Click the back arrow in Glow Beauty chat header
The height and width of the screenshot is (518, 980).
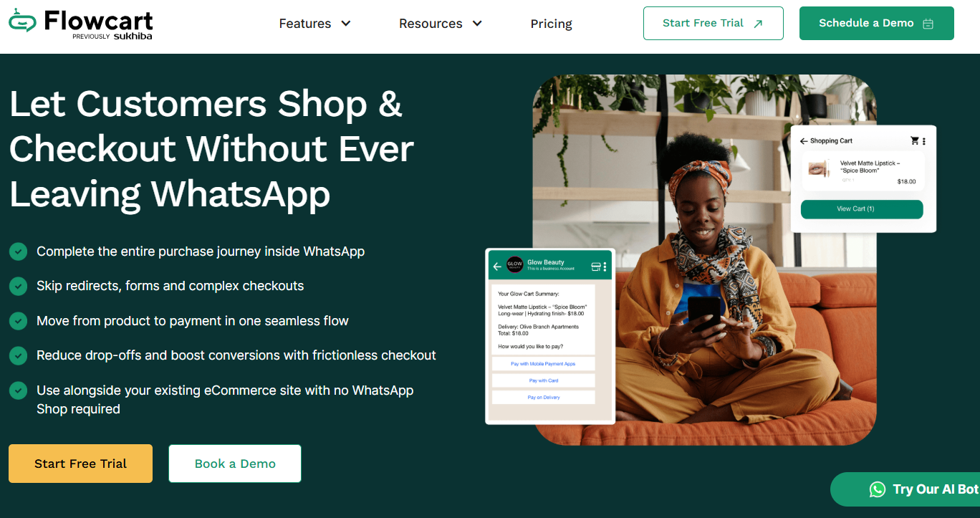coord(497,267)
